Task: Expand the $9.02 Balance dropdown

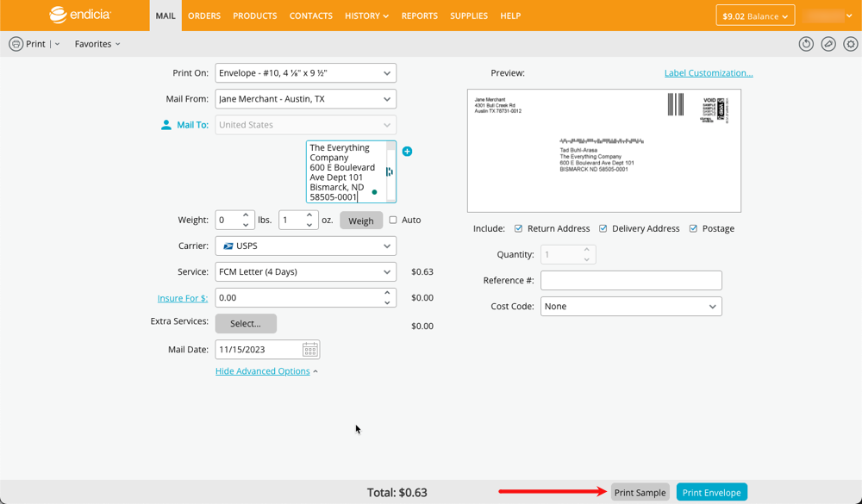Action: [755, 16]
